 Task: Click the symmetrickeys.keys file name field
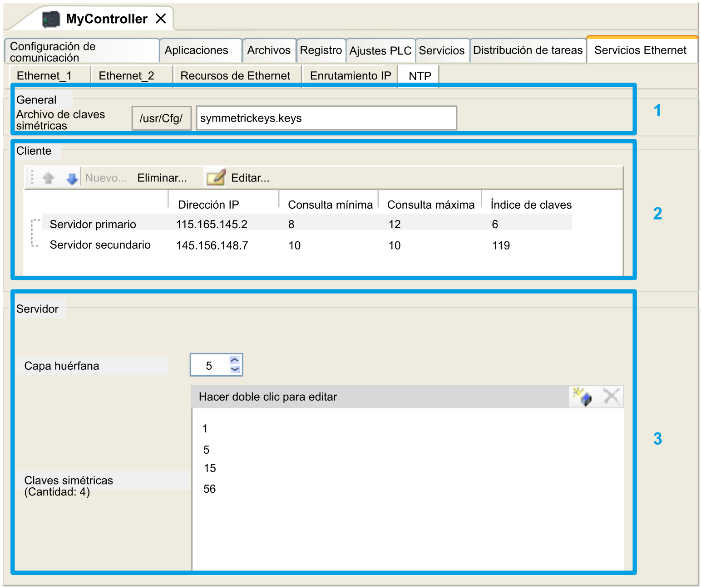(326, 118)
